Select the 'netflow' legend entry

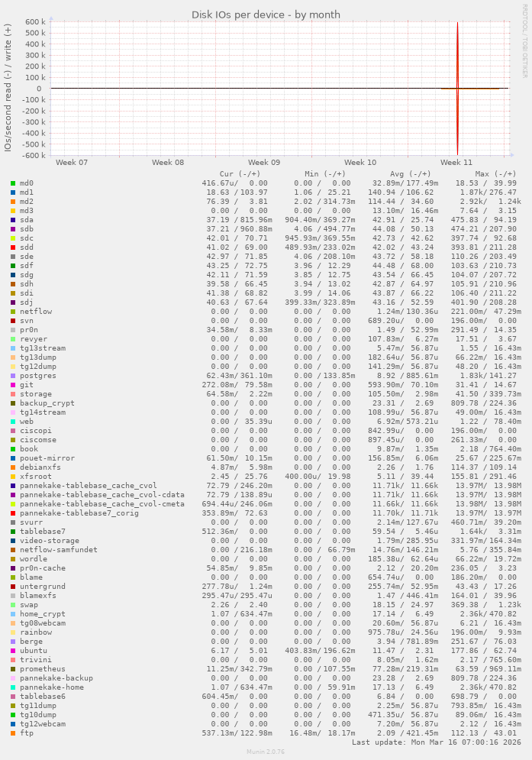tap(36, 311)
